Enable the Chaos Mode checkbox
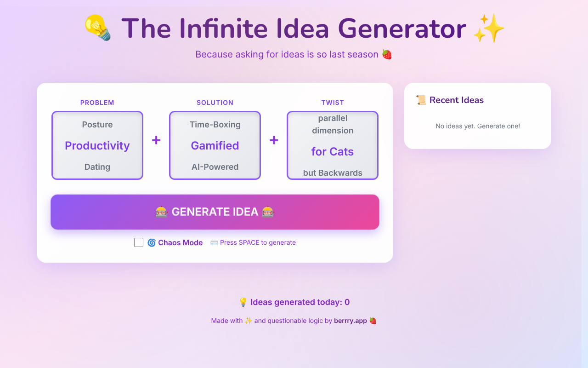588x368 pixels. click(x=139, y=242)
